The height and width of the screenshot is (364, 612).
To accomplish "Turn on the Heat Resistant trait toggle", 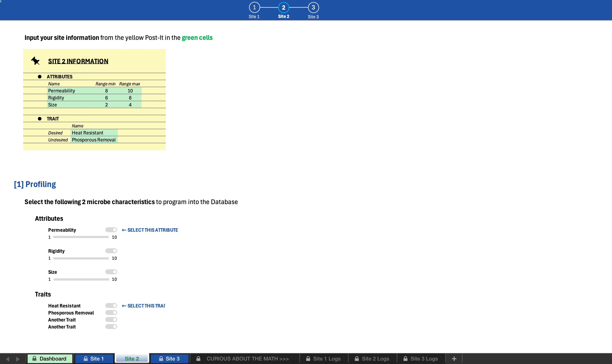I will point(111,306).
